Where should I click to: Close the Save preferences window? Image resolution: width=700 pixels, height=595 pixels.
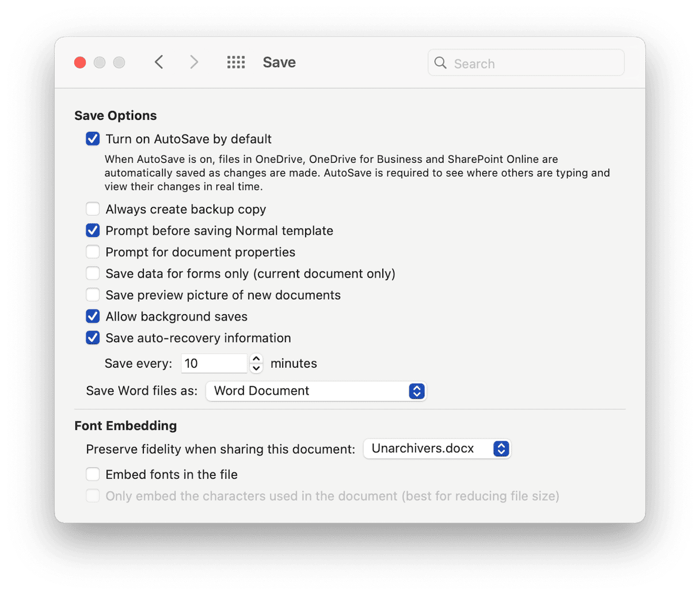click(80, 62)
